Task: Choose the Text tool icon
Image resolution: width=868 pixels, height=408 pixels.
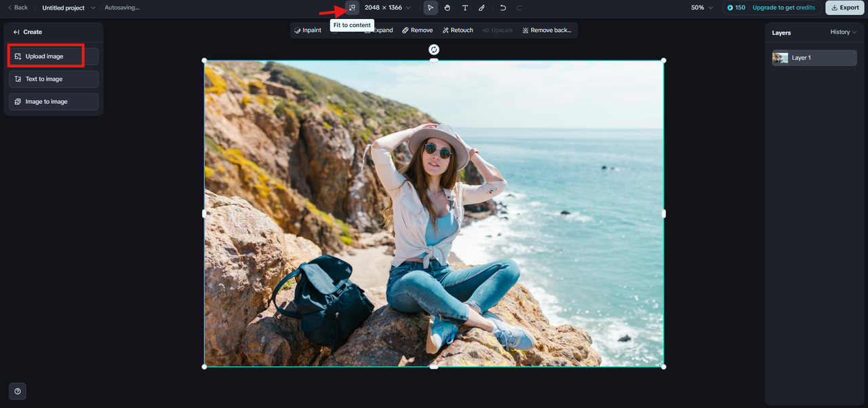Action: [465, 7]
